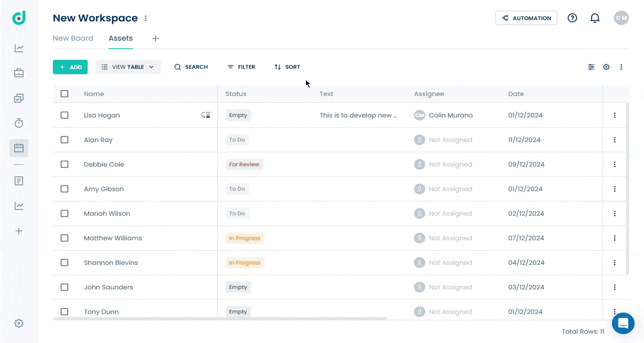Tick the Matthew Williams row checkbox
Screen dimensions: 644x343
point(65,238)
